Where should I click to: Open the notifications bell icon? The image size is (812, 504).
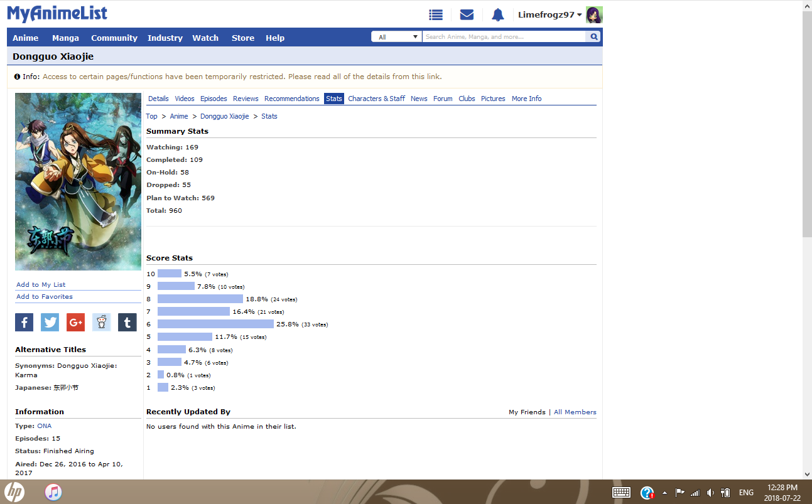tap(498, 15)
